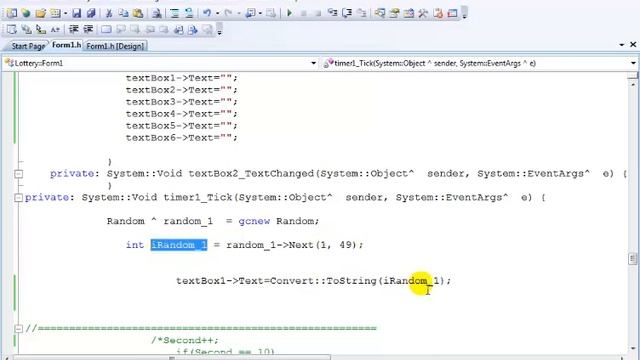Click the Display Word Completion icon
Image resolution: width=640 pixels, height=360 pixels.
point(55,29)
